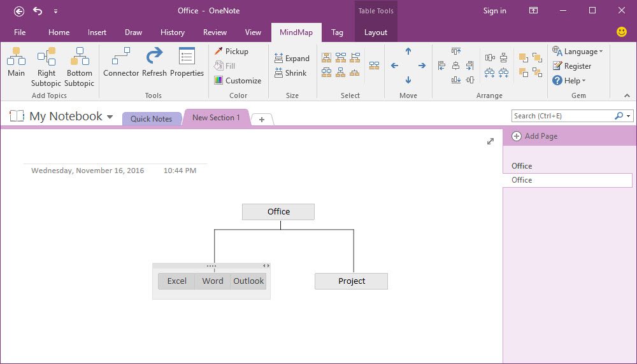The width and height of the screenshot is (637, 364).
Task: Move the topic down with the down arrow
Action: click(408, 80)
